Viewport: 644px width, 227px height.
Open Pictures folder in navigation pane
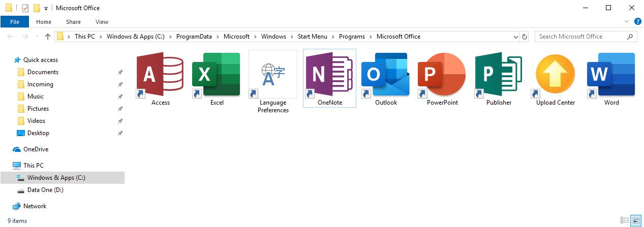38,109
